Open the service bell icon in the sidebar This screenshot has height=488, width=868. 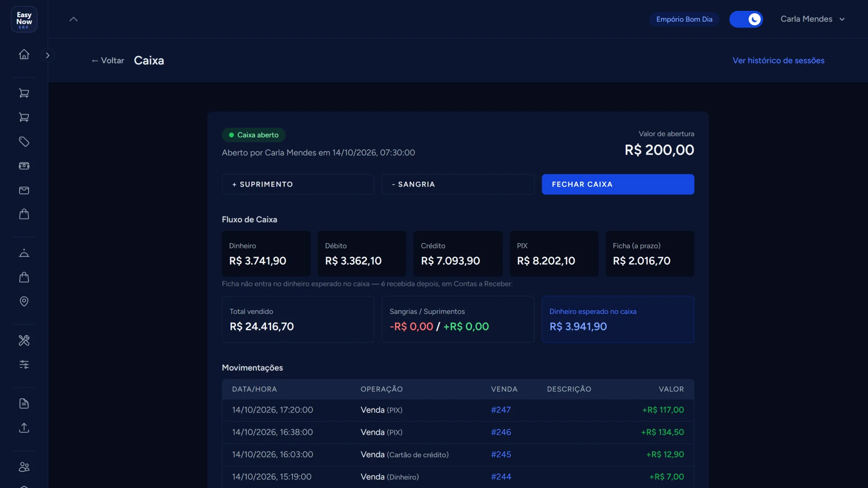click(24, 253)
